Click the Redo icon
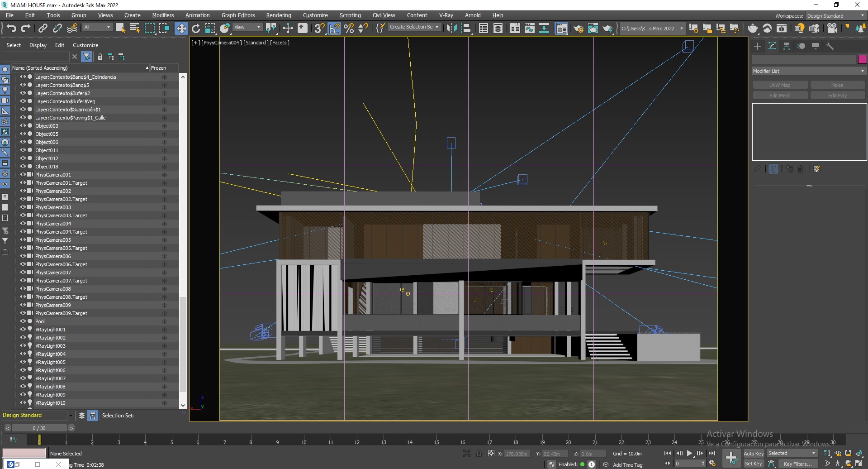Viewport: 868px width, 469px height. coord(26,29)
